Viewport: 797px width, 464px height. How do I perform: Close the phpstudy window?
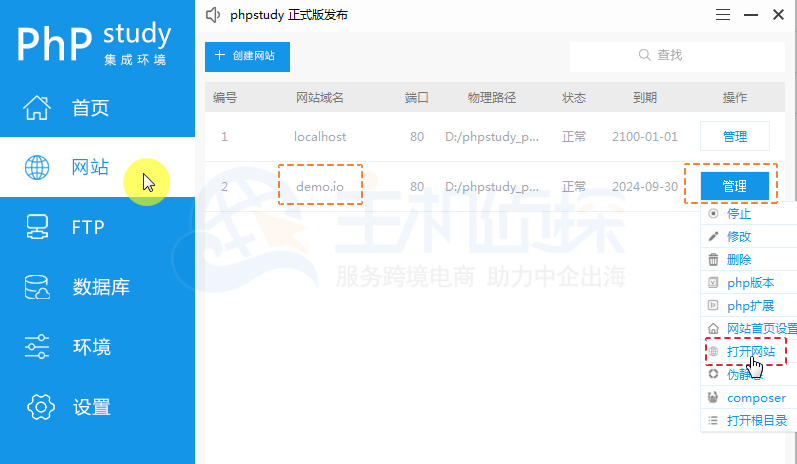(778, 15)
